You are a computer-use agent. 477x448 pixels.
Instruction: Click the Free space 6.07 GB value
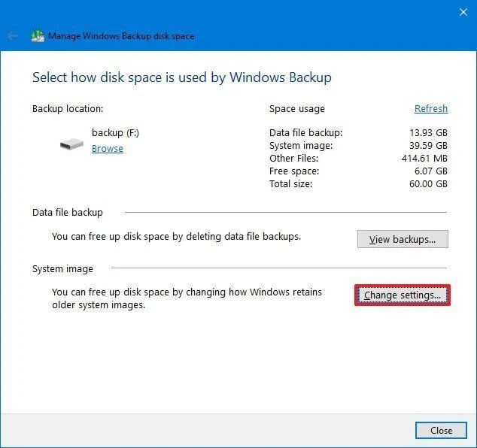pos(431,171)
